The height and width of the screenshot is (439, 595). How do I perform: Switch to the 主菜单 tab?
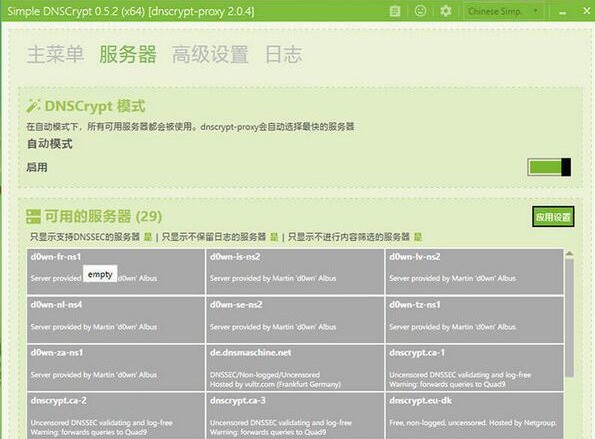pos(55,54)
